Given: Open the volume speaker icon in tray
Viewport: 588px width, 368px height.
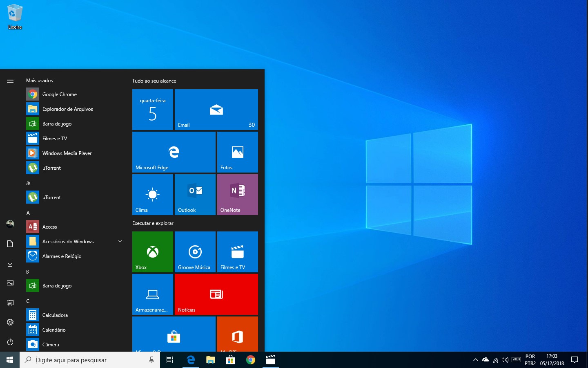Looking at the screenshot, I should 505,360.
